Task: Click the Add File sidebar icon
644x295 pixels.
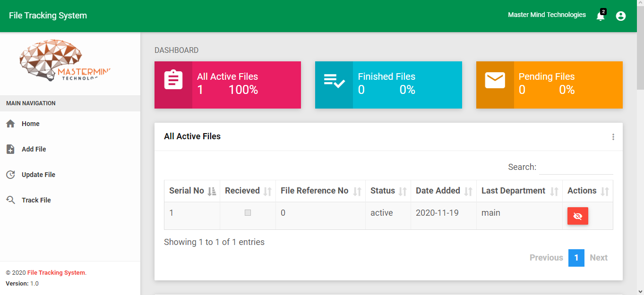Action: pos(10,149)
